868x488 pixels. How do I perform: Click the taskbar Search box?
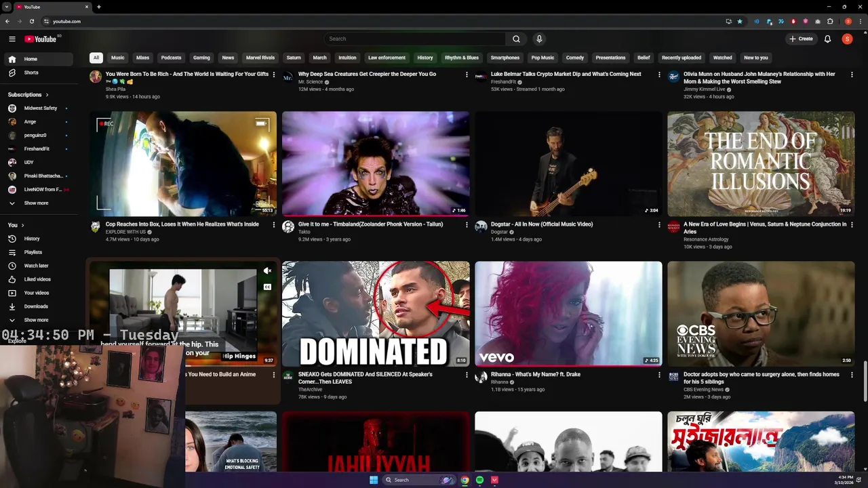click(x=420, y=480)
